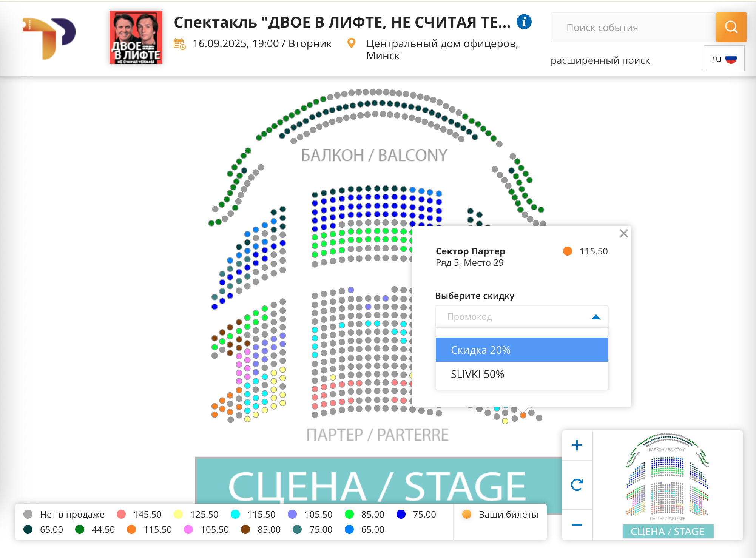This screenshot has width=756, height=558.
Task: Click the venue location pin icon
Action: [x=351, y=43]
